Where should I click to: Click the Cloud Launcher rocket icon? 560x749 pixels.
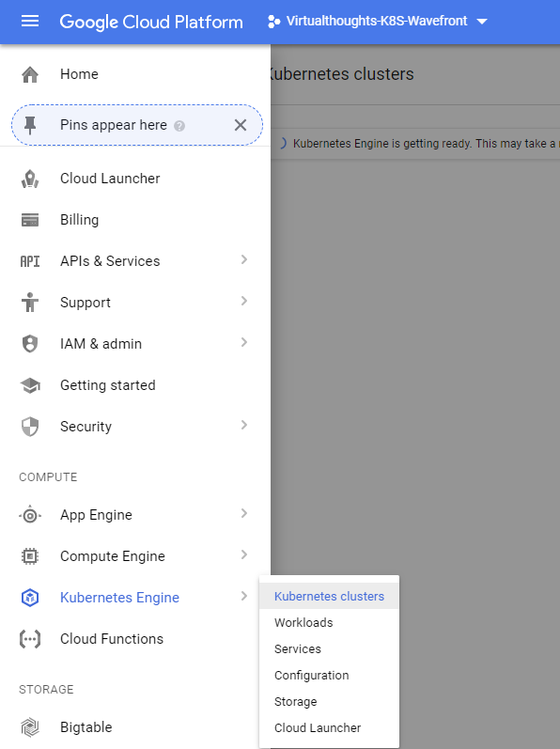point(30,179)
